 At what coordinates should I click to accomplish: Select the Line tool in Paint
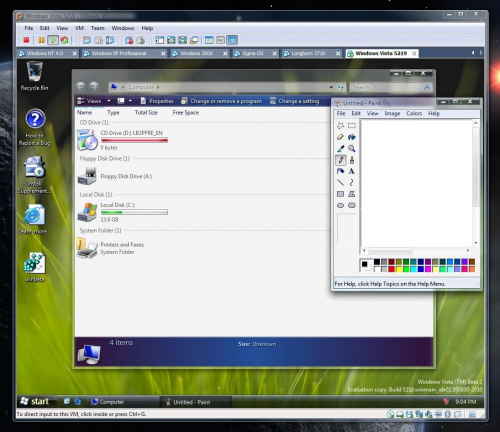point(340,183)
